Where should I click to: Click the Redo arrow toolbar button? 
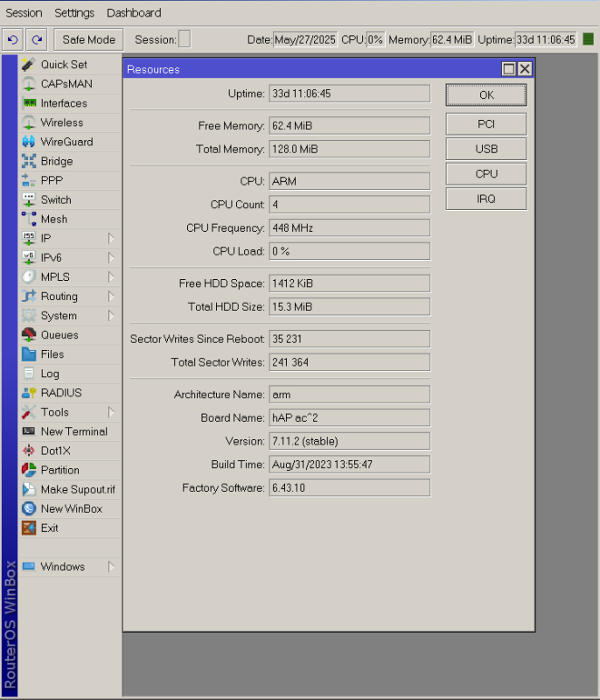pos(37,39)
